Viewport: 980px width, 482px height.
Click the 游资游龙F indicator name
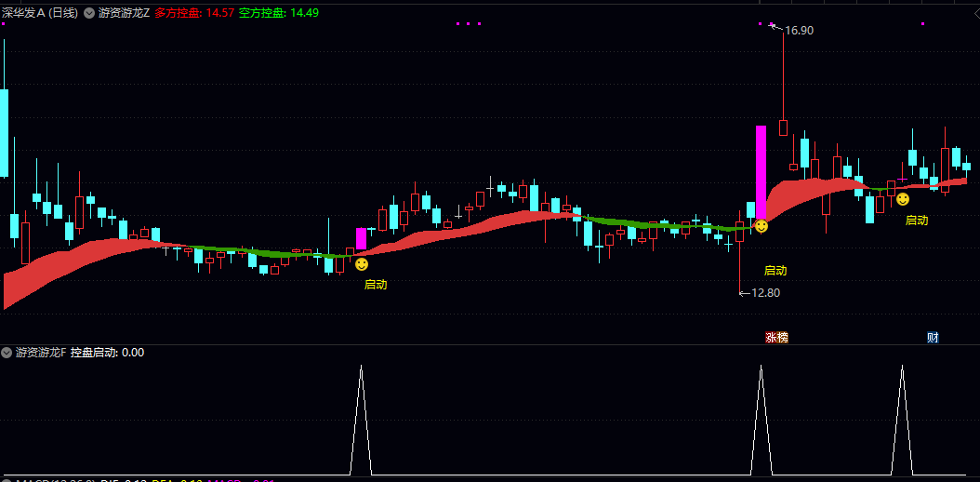pos(41,353)
